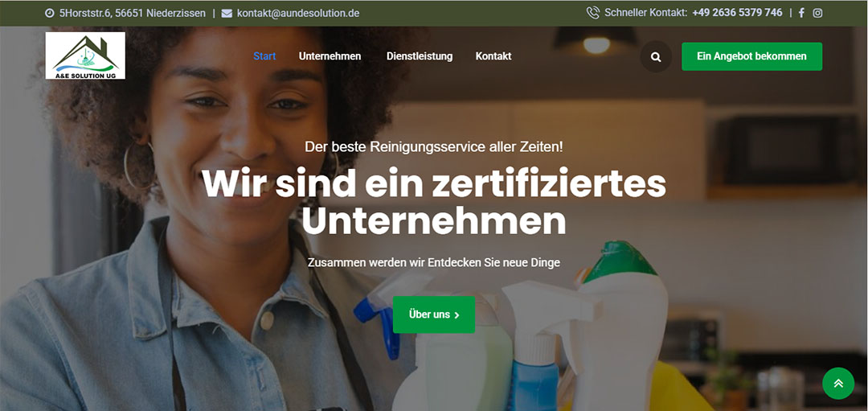This screenshot has height=411, width=868.
Task: Expand the Dienstleistung menu
Action: (x=420, y=56)
